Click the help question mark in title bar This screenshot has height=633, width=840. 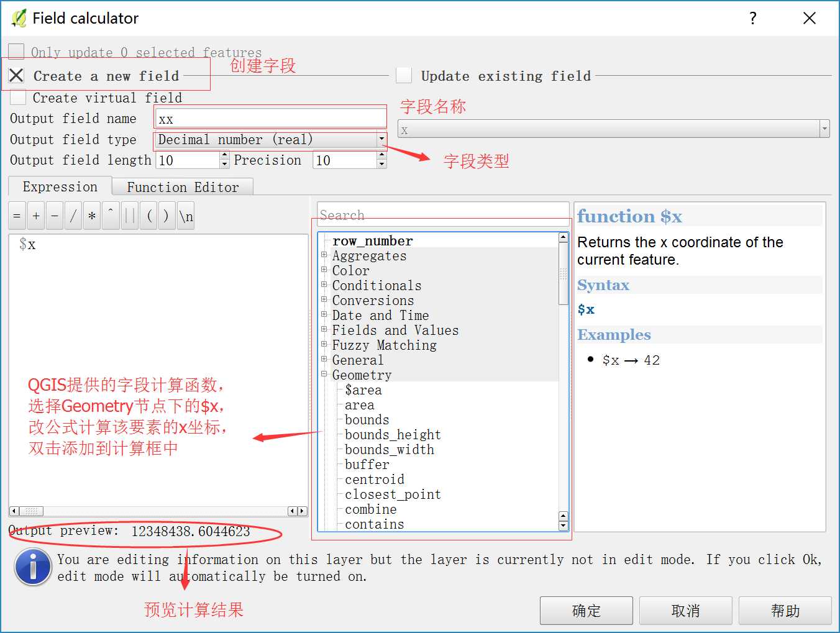753,18
